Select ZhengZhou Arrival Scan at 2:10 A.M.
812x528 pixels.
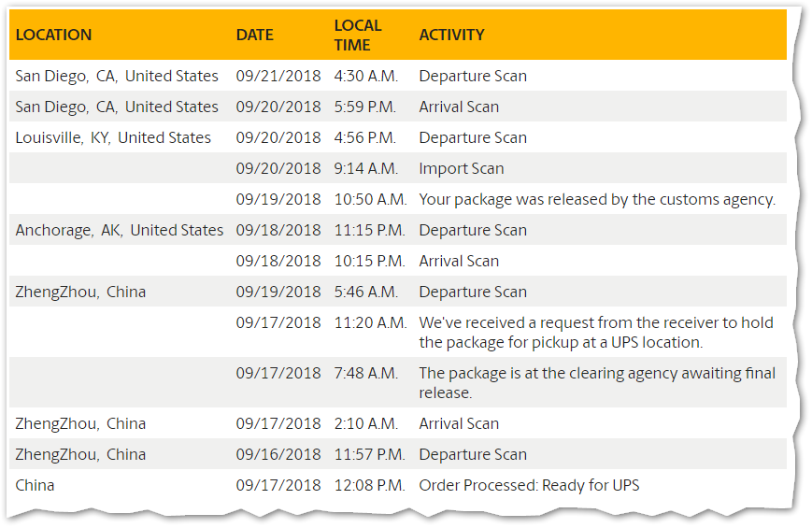pos(398,423)
